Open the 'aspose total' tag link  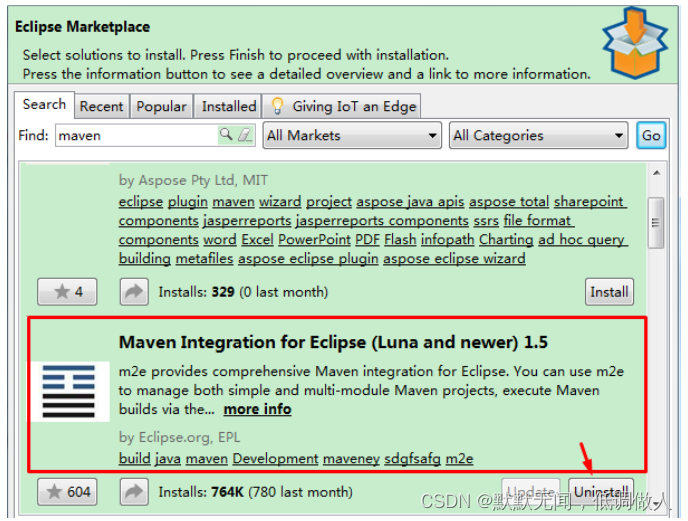point(509,201)
